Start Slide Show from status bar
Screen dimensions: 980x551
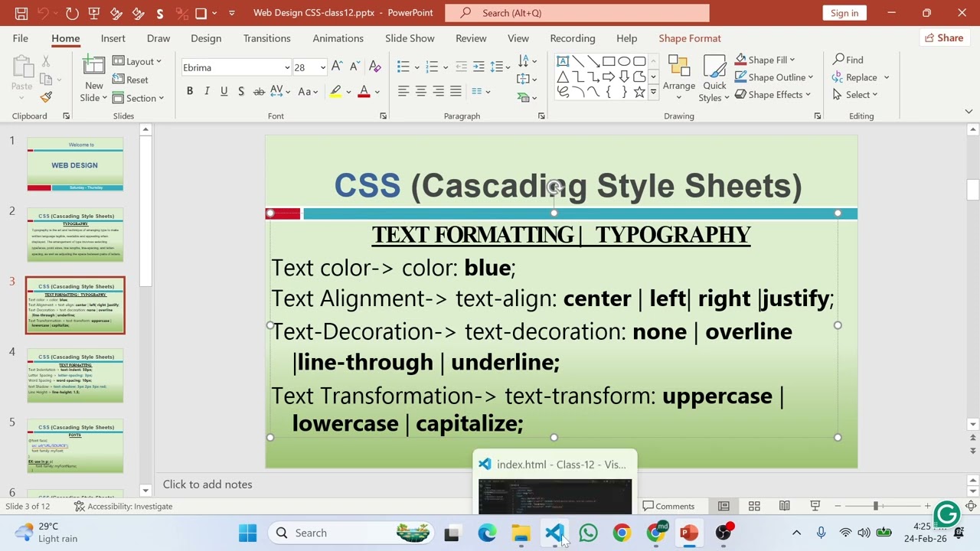[815, 506]
